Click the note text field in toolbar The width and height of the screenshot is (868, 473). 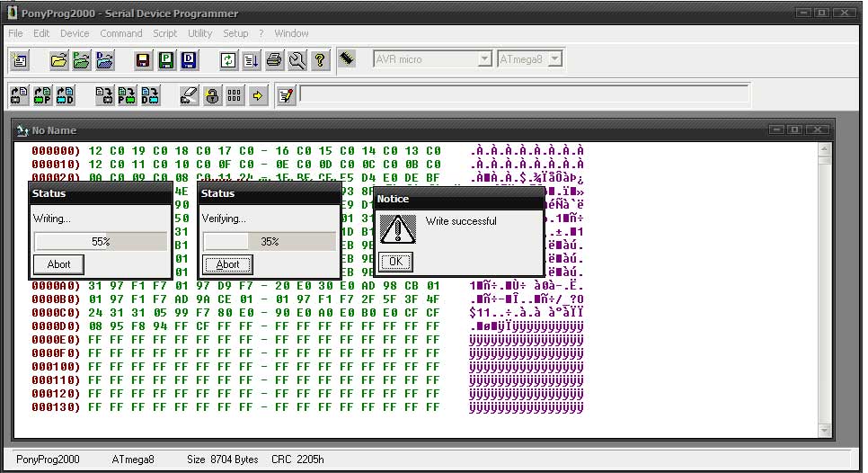click(x=524, y=95)
